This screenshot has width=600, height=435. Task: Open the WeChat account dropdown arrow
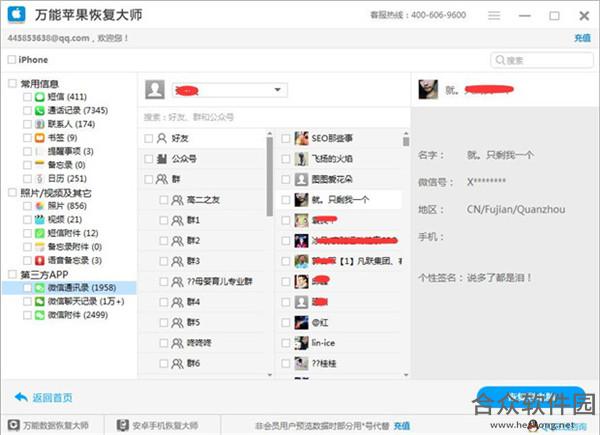278,90
